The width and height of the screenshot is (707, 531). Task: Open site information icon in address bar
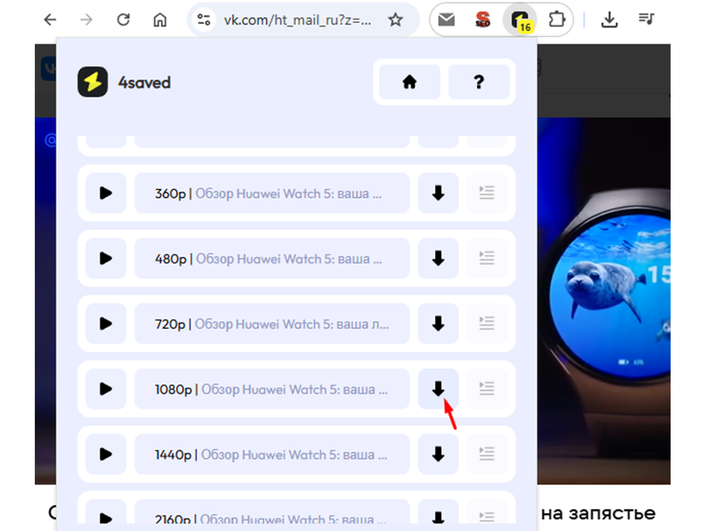click(x=204, y=19)
